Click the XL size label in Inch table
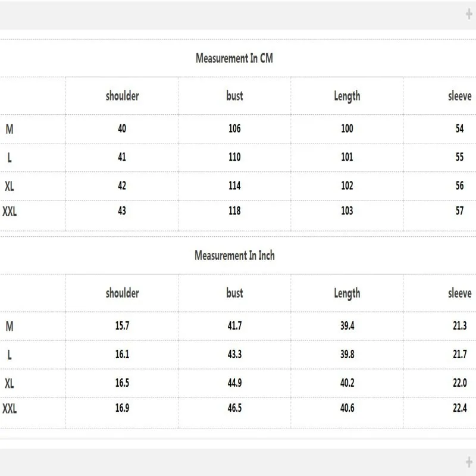The width and height of the screenshot is (476, 476). pyautogui.click(x=10, y=383)
